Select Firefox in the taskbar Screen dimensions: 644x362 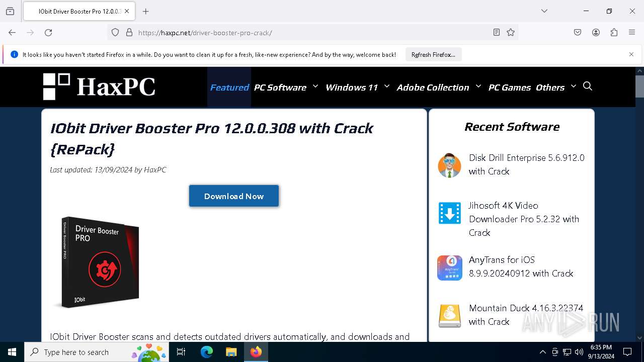[256, 352]
